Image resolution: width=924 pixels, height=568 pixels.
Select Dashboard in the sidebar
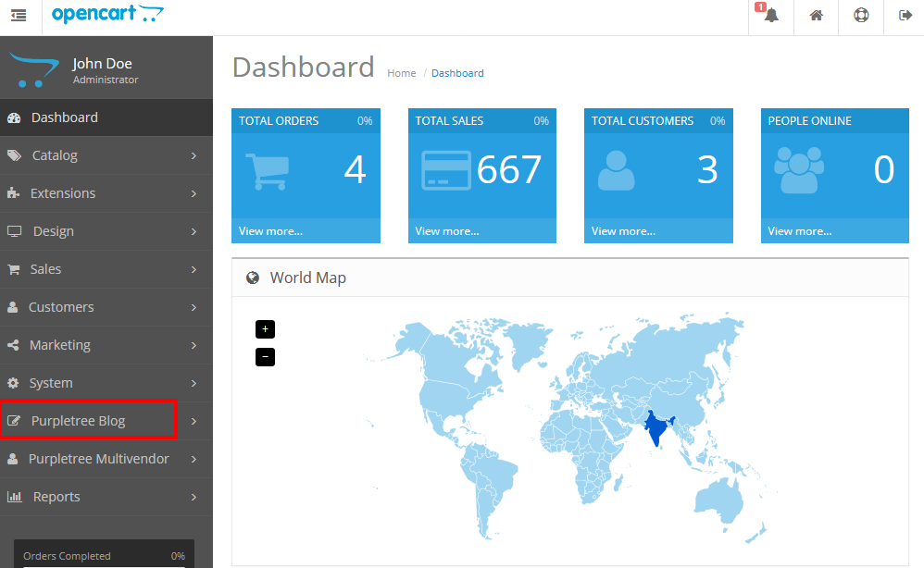[x=106, y=117]
